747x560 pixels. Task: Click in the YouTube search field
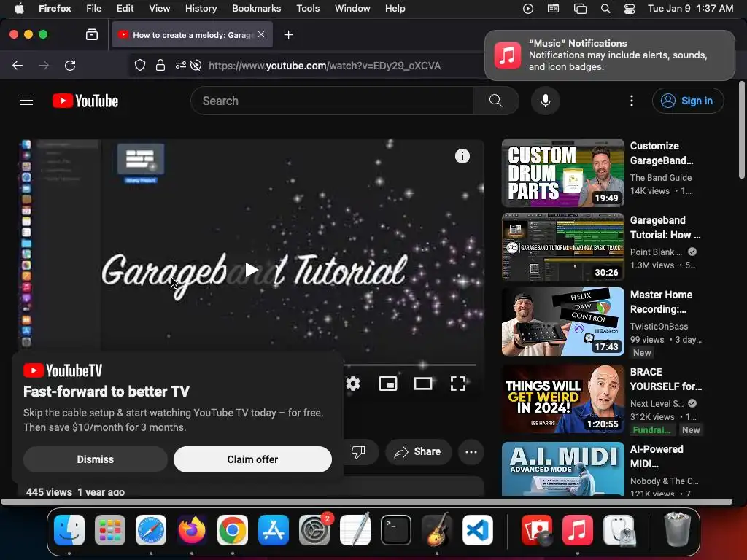(332, 101)
